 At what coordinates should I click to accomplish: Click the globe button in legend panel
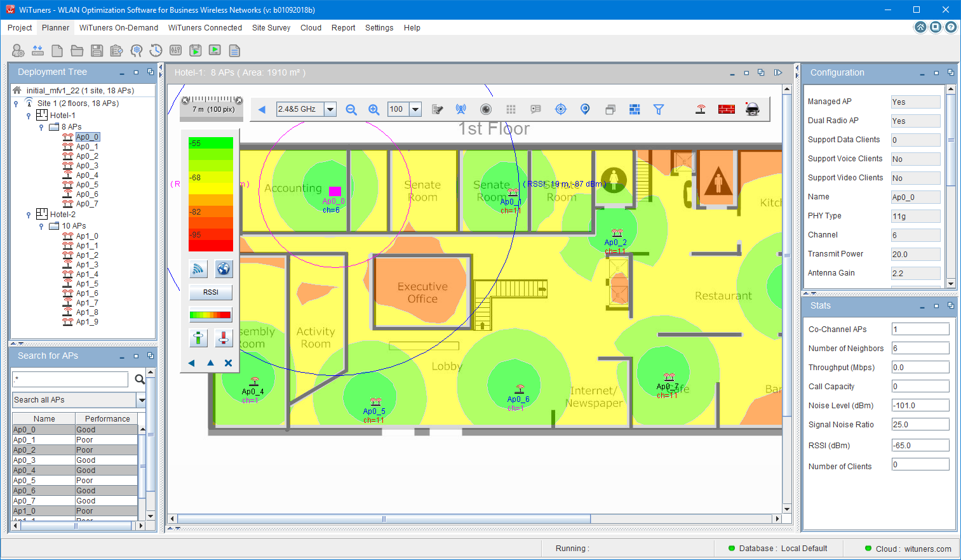[224, 269]
